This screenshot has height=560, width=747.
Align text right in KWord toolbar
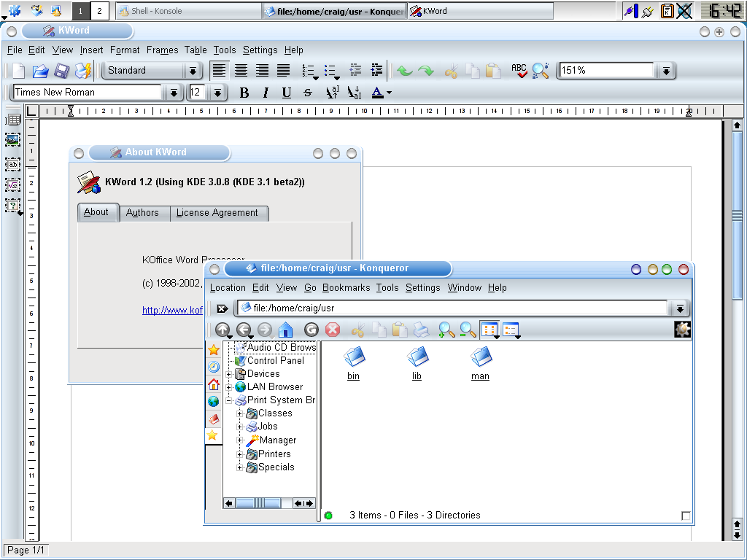tap(262, 71)
